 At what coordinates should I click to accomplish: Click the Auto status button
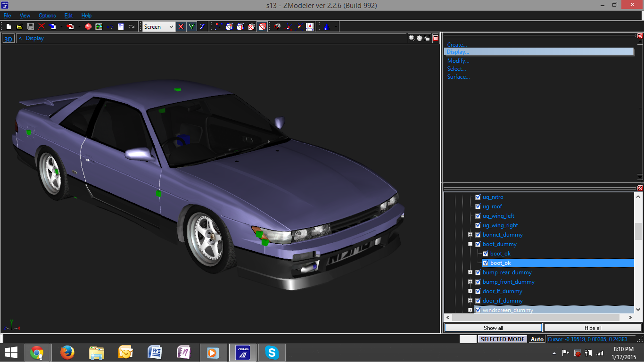(x=537, y=339)
